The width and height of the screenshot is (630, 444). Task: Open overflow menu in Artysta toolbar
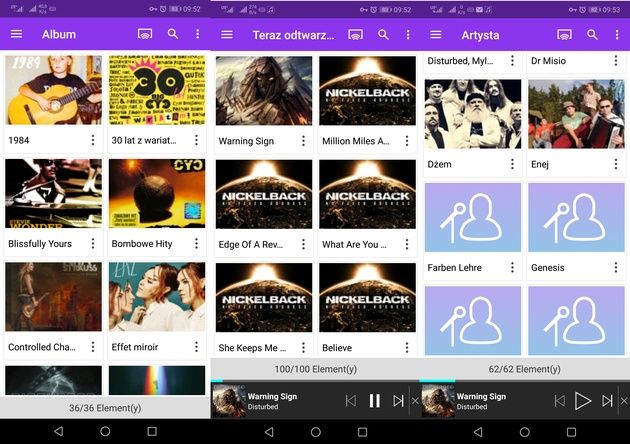(x=617, y=35)
